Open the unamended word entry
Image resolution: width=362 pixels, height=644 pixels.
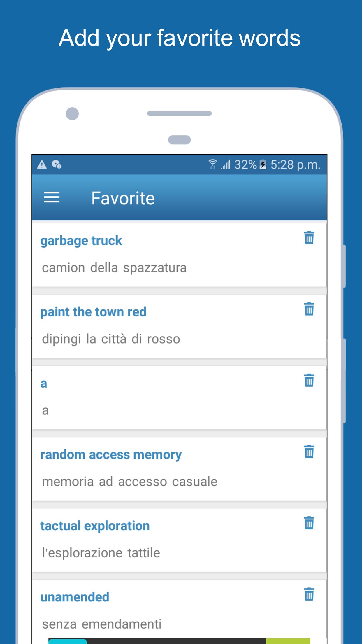[75, 597]
